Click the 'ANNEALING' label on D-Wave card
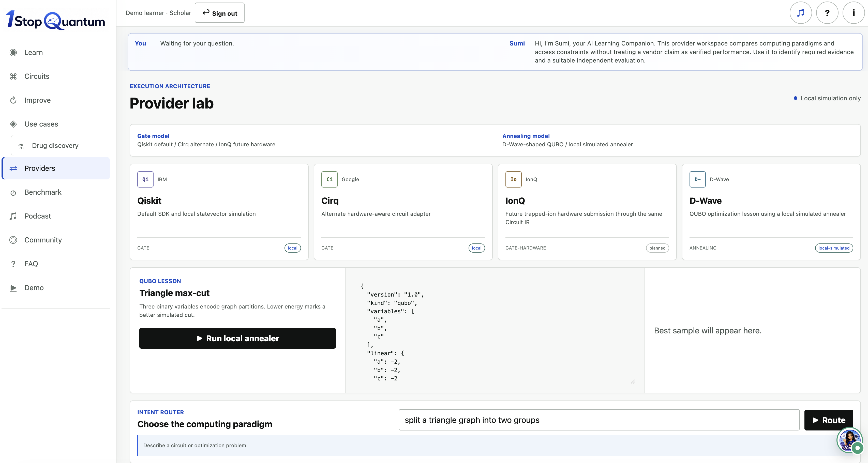This screenshot has height=463, width=868. pyautogui.click(x=703, y=248)
